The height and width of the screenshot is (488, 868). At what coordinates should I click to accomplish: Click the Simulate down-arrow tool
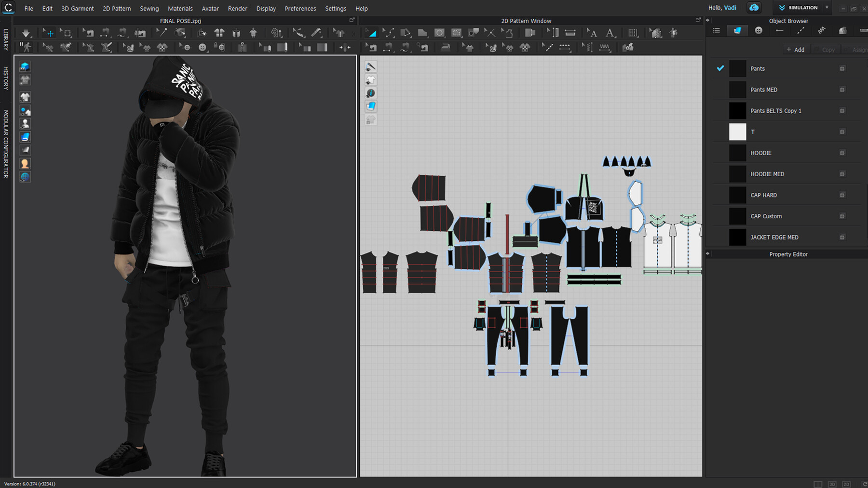click(26, 33)
